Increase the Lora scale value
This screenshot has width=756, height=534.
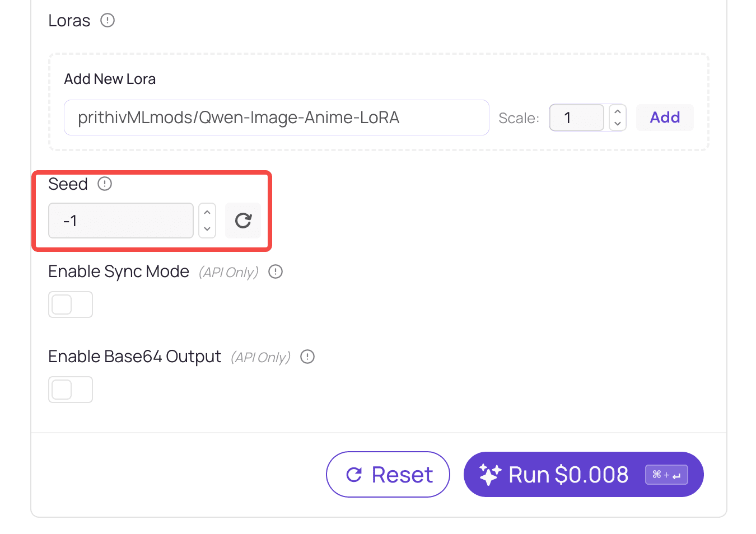click(x=618, y=111)
